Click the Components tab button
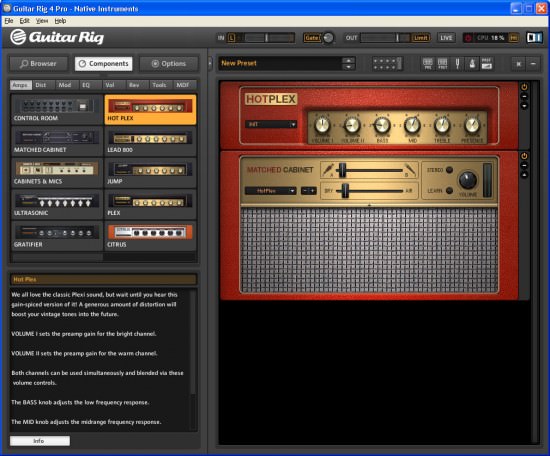The width and height of the screenshot is (550, 456). tap(104, 64)
